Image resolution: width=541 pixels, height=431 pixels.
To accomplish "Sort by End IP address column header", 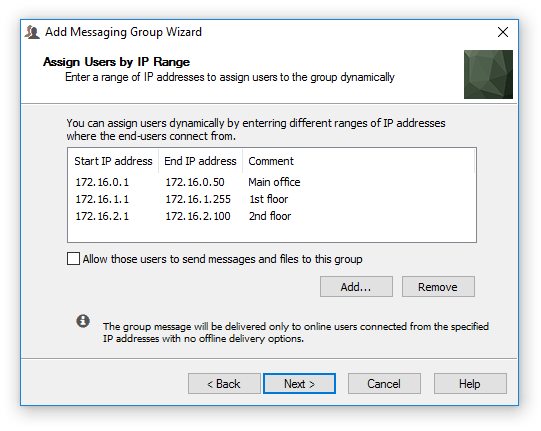I will pos(200,161).
